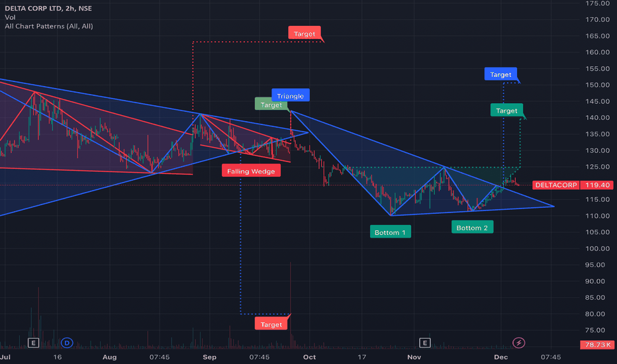Click the 100.00 price axis label

pos(597,249)
